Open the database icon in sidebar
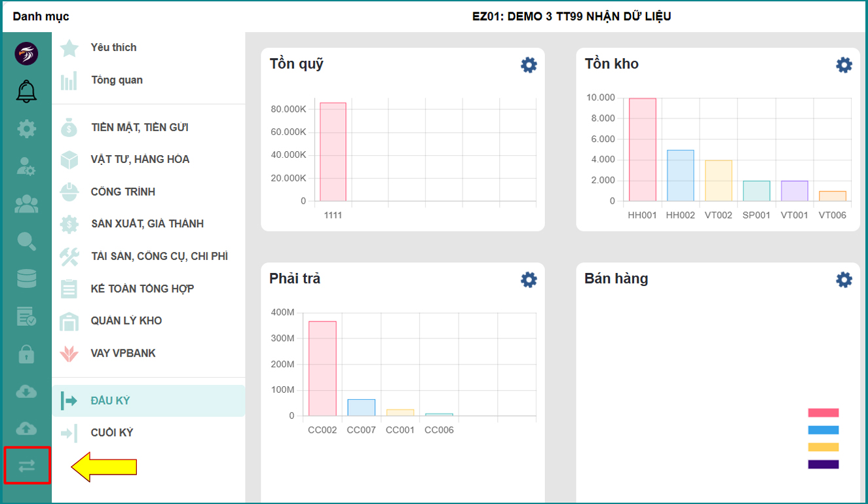The height and width of the screenshot is (504, 868). pyautogui.click(x=26, y=278)
